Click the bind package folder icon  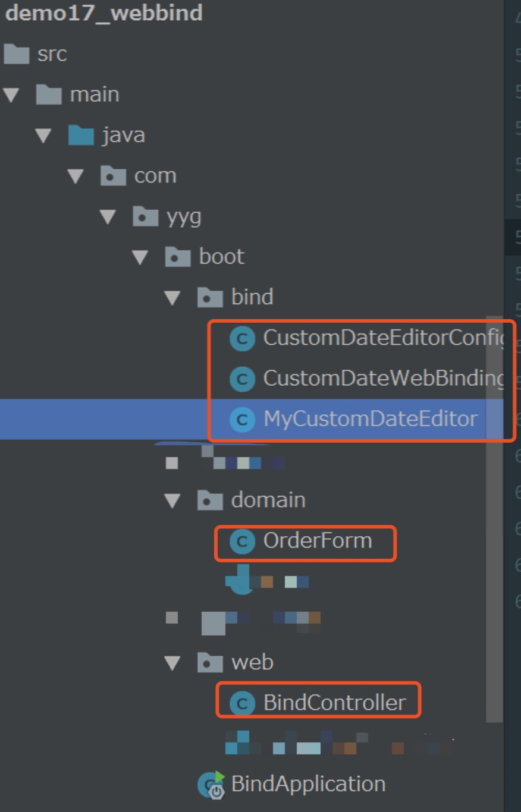[208, 297]
